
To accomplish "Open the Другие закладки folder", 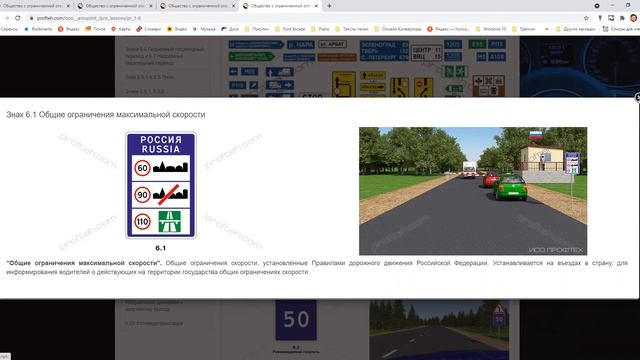I will (x=576, y=29).
